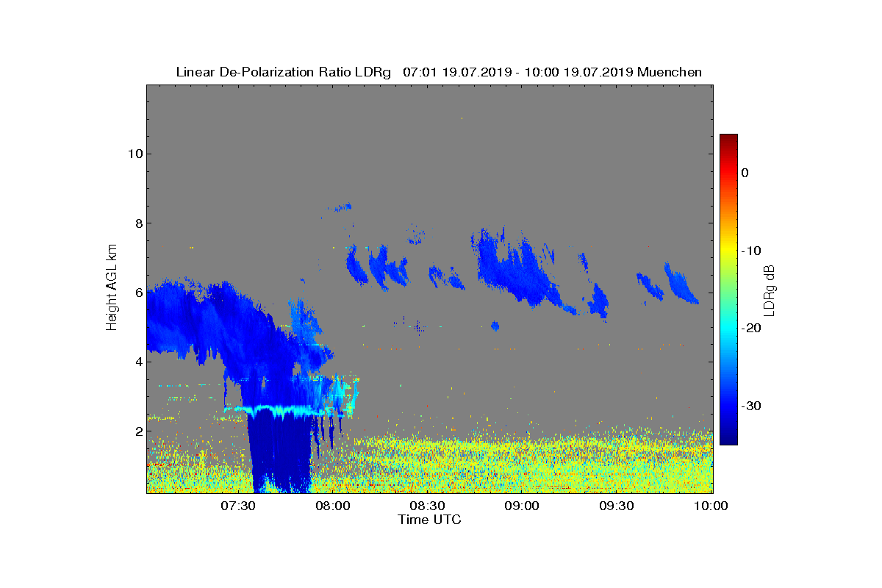The height and width of the screenshot is (588, 882).
Task: Click the y-axis label 'Height AGL km'
Action: click(112, 289)
